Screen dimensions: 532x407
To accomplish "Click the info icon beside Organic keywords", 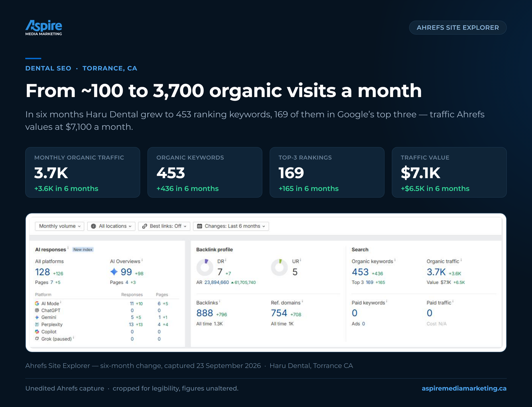I will [x=395, y=260].
